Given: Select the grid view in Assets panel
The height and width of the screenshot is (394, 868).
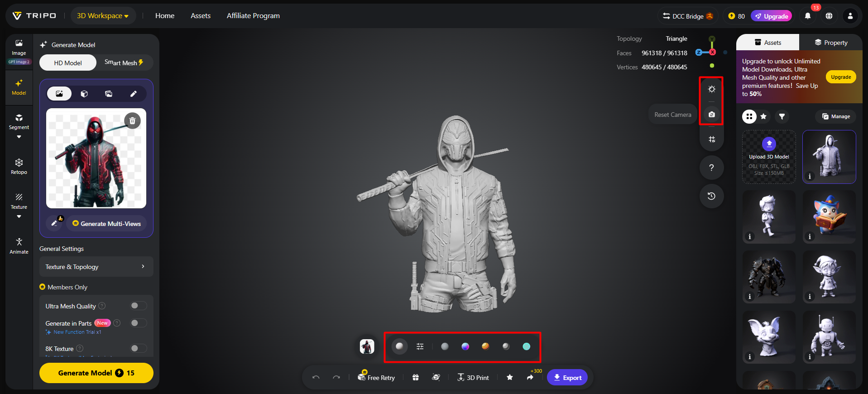Looking at the screenshot, I should coord(749,116).
